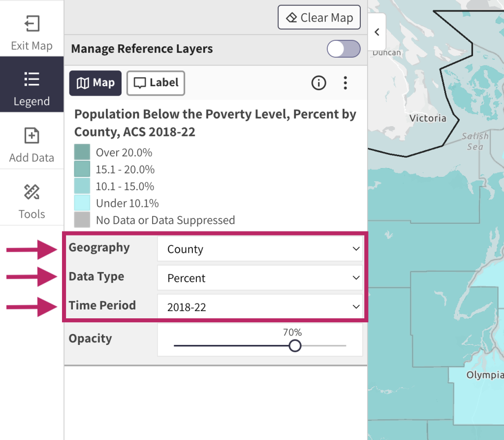Click the Clear Map button
The width and height of the screenshot is (504, 440).
pyautogui.click(x=319, y=17)
